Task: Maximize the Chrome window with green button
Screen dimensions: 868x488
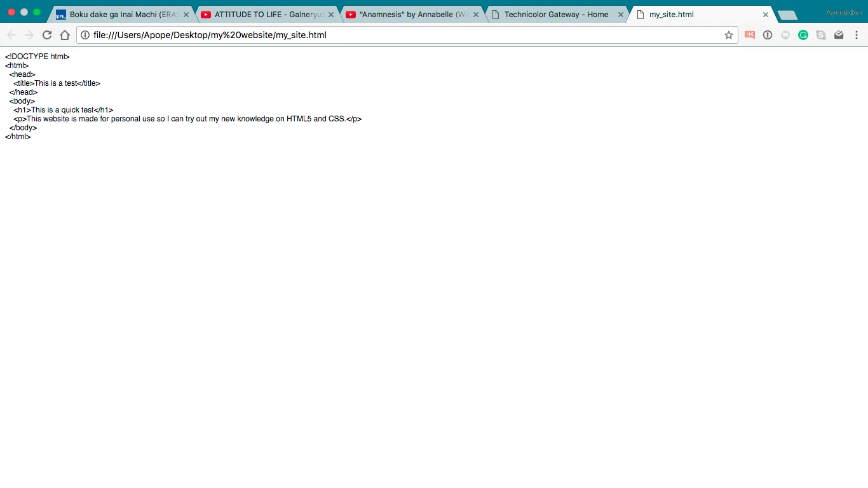Action: 37,12
